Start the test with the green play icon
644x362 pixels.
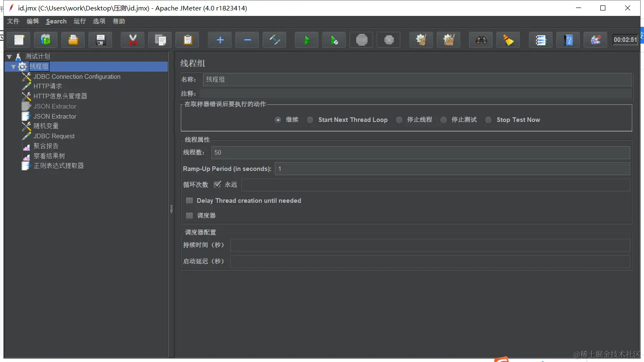[307, 40]
